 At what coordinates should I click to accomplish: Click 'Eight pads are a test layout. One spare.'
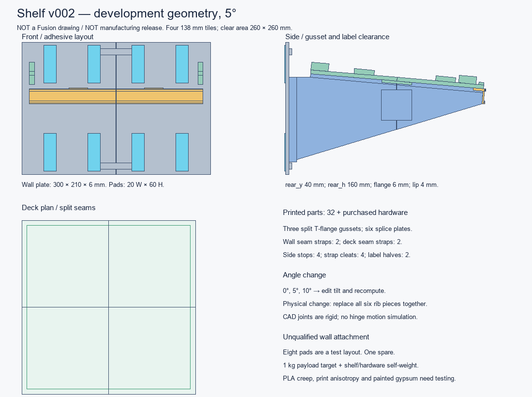[x=339, y=352]
